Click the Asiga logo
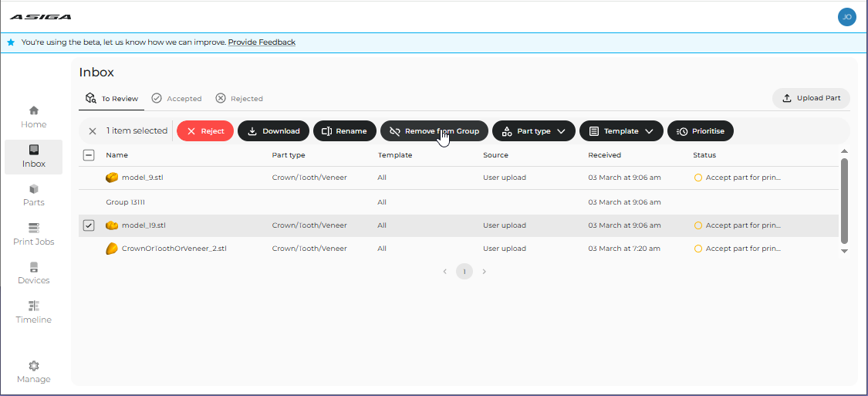Viewport: 868px width, 396px height. tap(40, 17)
